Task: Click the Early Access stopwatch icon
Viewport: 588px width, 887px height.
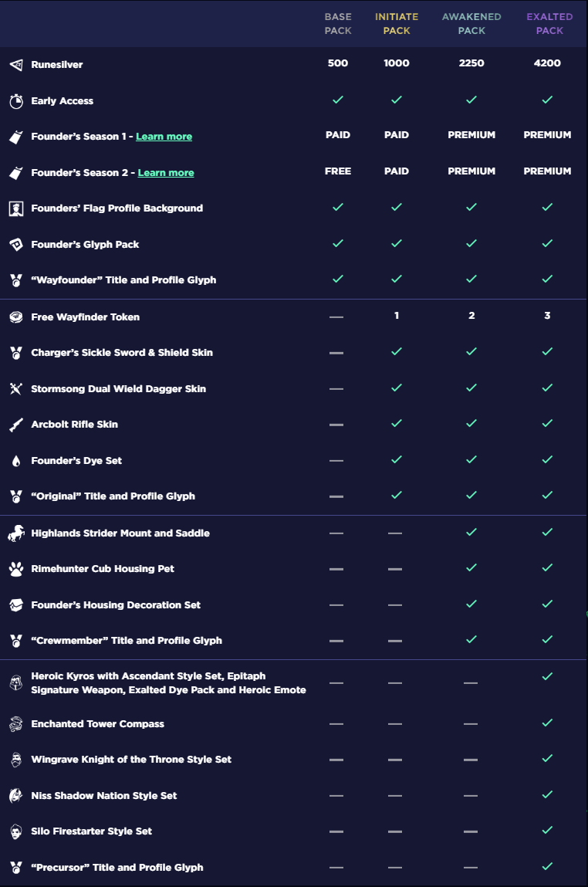Action: [x=16, y=100]
